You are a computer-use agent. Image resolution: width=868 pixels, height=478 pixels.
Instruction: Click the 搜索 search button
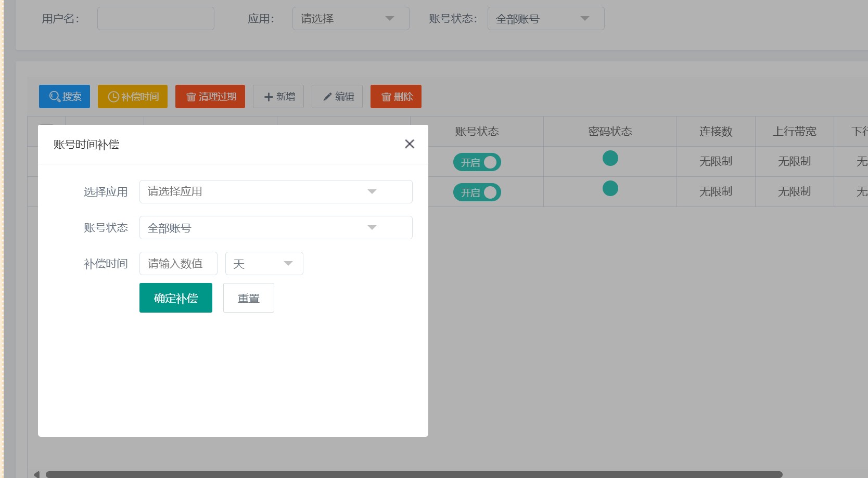pos(65,97)
